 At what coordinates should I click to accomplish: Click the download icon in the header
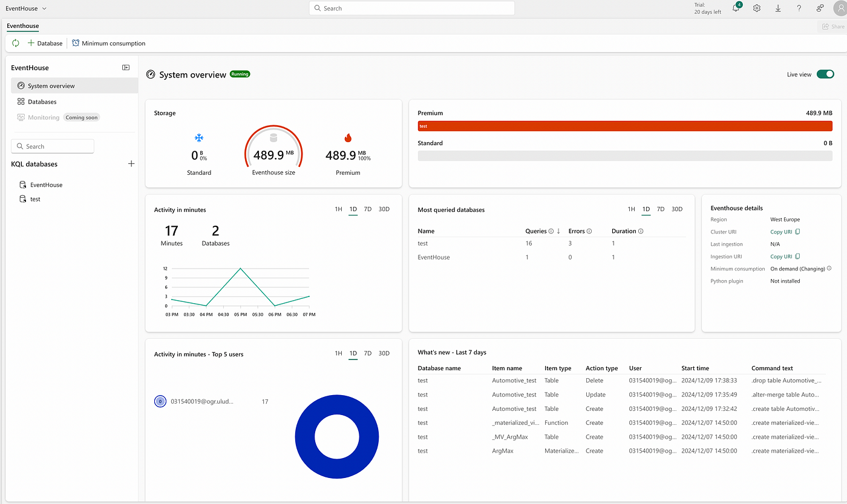778,8
